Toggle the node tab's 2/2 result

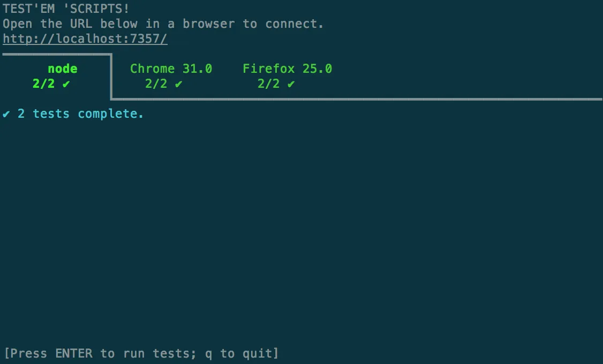pyautogui.click(x=44, y=84)
